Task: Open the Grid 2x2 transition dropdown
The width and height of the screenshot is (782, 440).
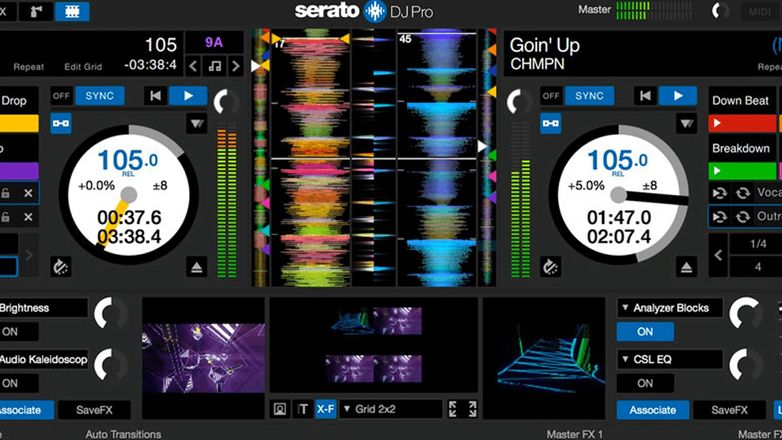Action: (x=391, y=409)
